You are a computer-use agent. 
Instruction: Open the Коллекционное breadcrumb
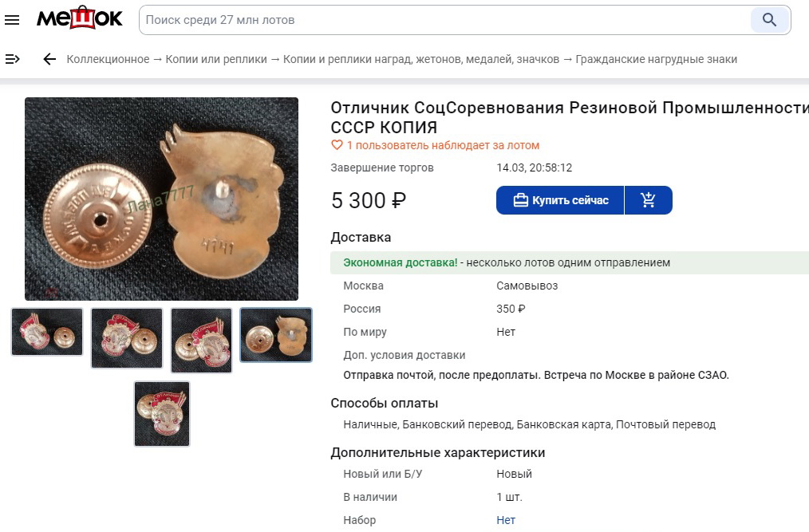pyautogui.click(x=108, y=59)
